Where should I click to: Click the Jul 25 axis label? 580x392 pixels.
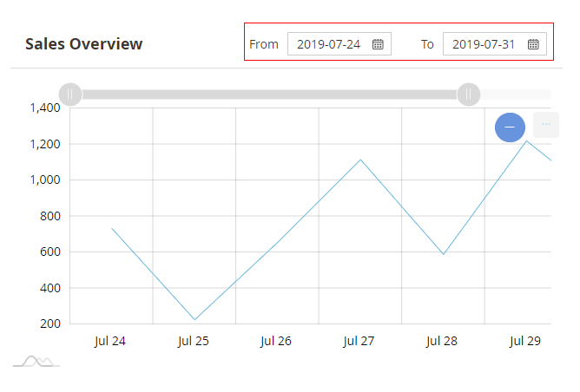pyautogui.click(x=193, y=341)
